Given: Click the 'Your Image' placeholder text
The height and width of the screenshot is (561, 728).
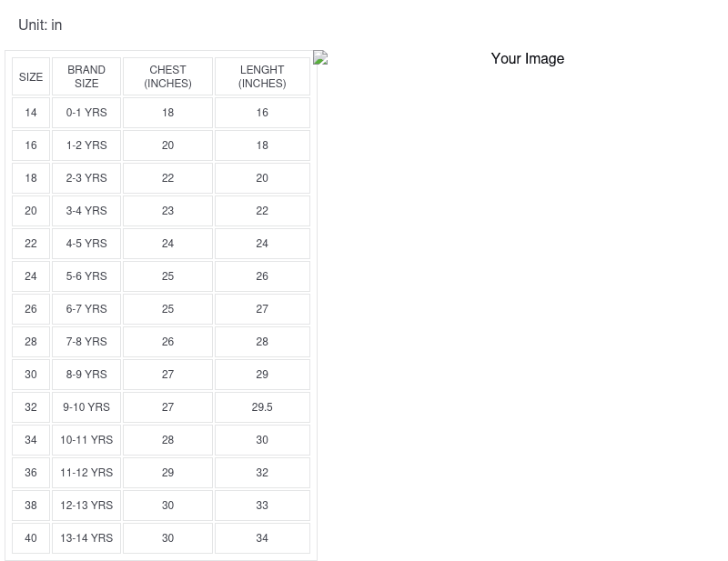Looking at the screenshot, I should pos(527,59).
